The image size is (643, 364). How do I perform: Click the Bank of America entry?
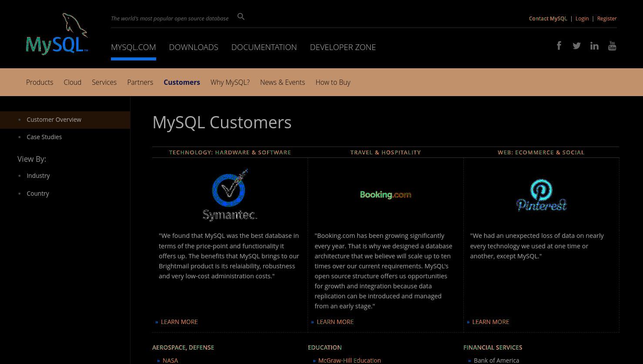point(496,361)
